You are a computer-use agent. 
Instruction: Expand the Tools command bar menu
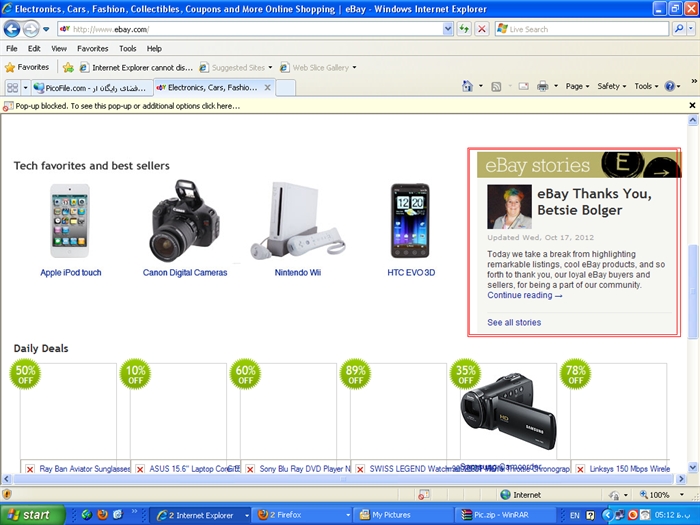click(646, 86)
